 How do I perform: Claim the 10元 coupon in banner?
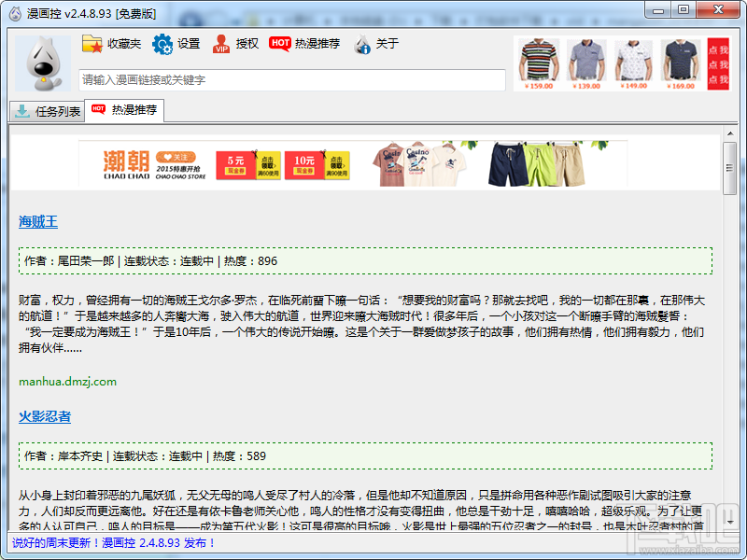pyautogui.click(x=317, y=165)
